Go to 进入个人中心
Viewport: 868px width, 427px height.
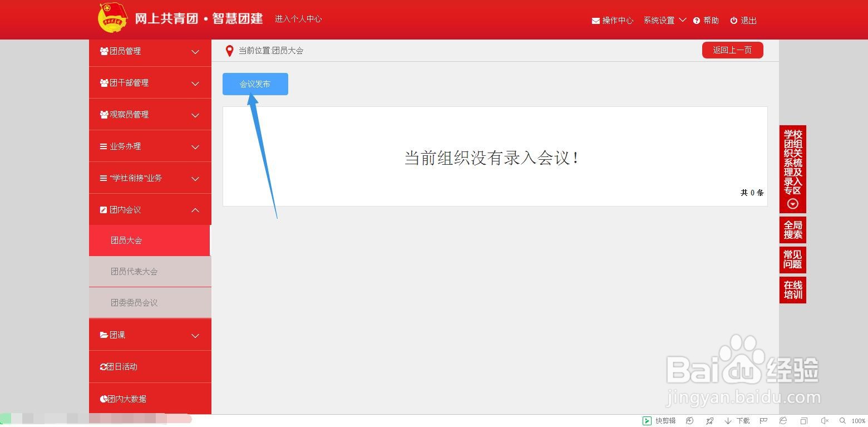coord(298,18)
